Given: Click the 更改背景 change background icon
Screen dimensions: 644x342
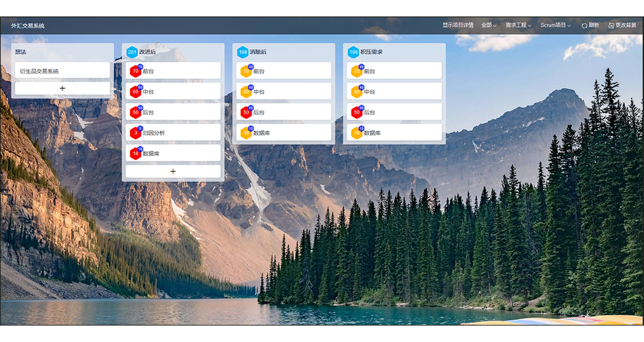Looking at the screenshot, I should (611, 26).
